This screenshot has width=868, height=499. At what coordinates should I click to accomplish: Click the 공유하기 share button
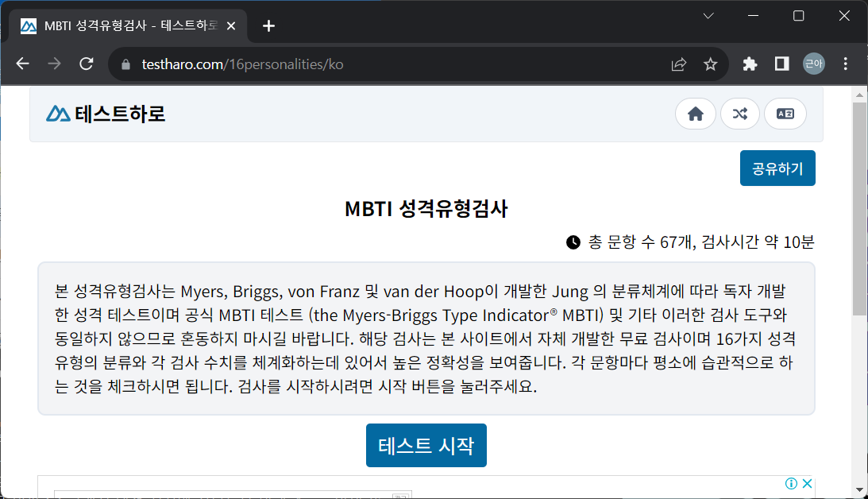click(x=777, y=168)
